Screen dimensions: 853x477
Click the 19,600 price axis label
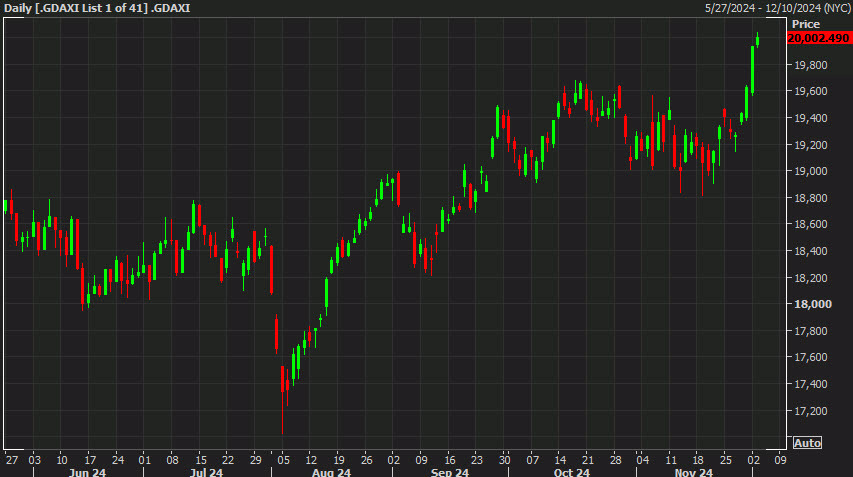(x=811, y=91)
